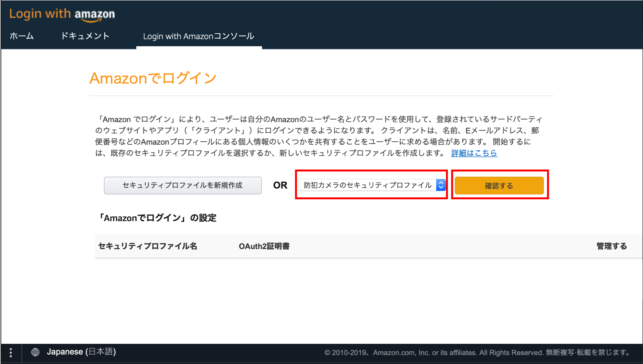
Task: Click the OR label between options
Action: tap(280, 185)
